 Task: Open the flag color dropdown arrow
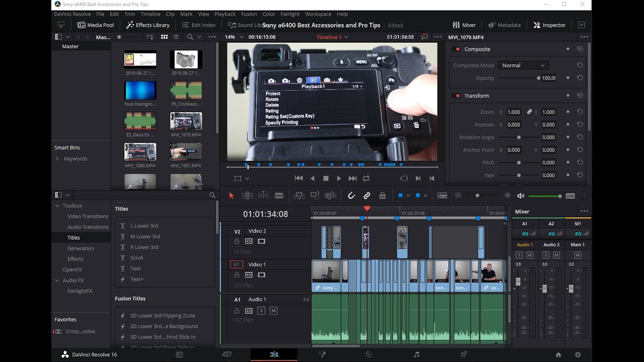pyautogui.click(x=408, y=196)
